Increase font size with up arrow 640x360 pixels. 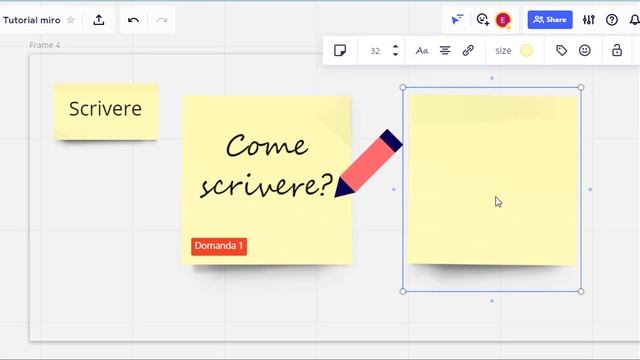[395, 47]
